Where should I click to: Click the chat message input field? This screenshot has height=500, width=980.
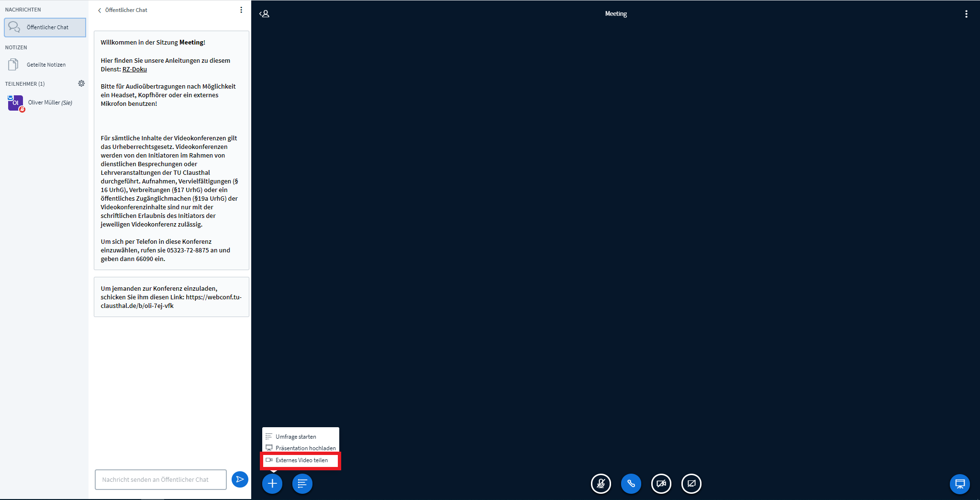(160, 479)
